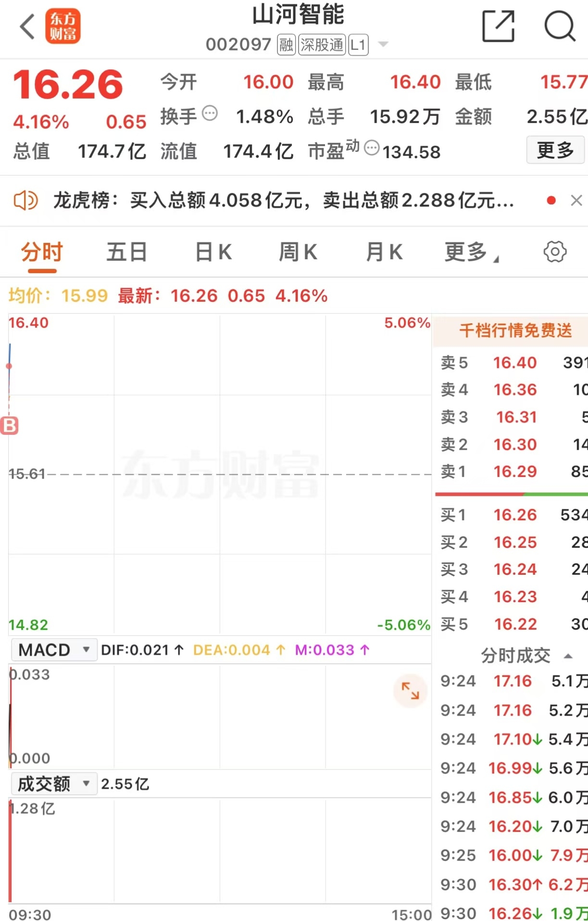Tap the 深股通 badge
Image resolution: width=588 pixels, height=921 pixels.
coord(322,45)
